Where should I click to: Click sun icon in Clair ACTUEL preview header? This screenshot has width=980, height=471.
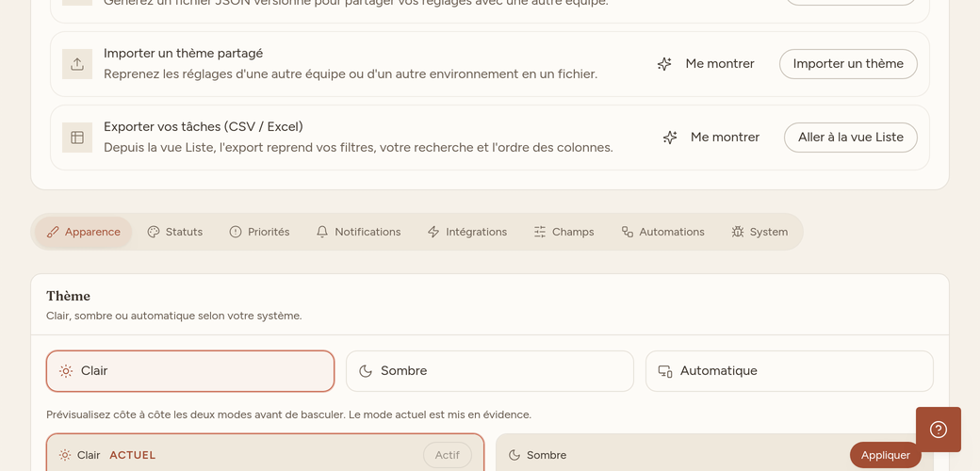(x=65, y=455)
